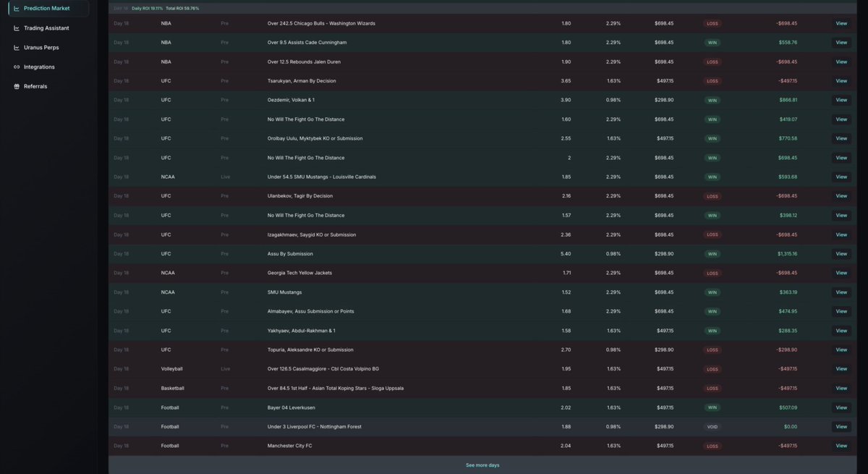The image size is (868, 474).
Task: Click $363.19 profit in SMU Mustangs row
Action: (x=789, y=292)
